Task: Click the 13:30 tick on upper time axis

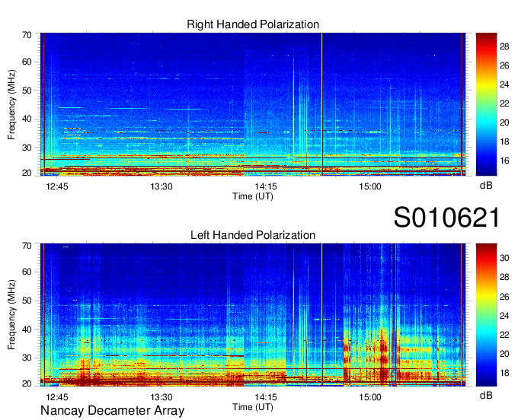Action: pyautogui.click(x=161, y=186)
